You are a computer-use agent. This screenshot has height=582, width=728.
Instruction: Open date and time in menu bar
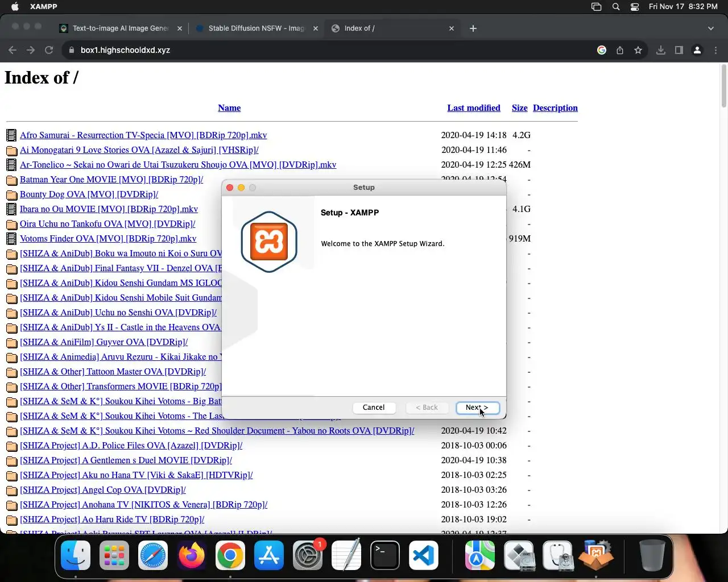683,7
